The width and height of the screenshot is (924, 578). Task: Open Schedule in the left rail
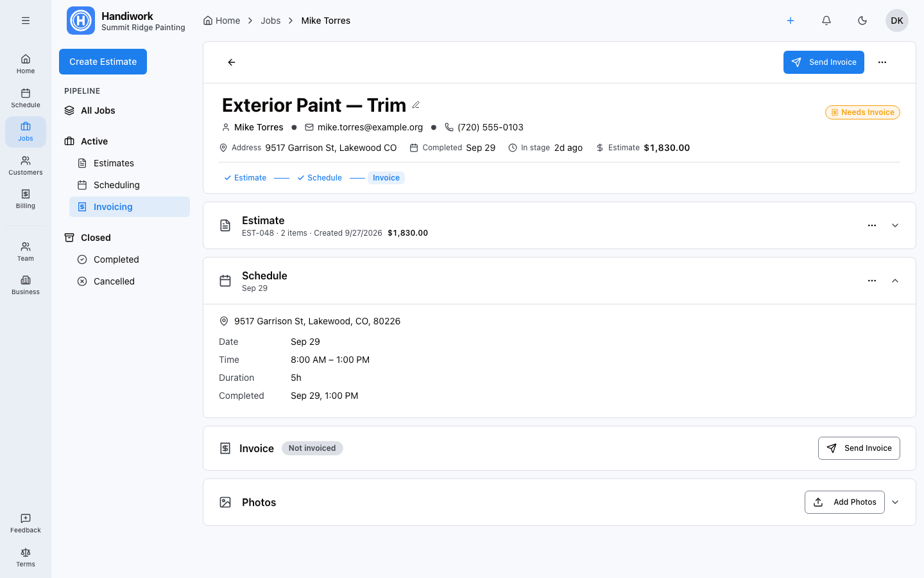26,98
